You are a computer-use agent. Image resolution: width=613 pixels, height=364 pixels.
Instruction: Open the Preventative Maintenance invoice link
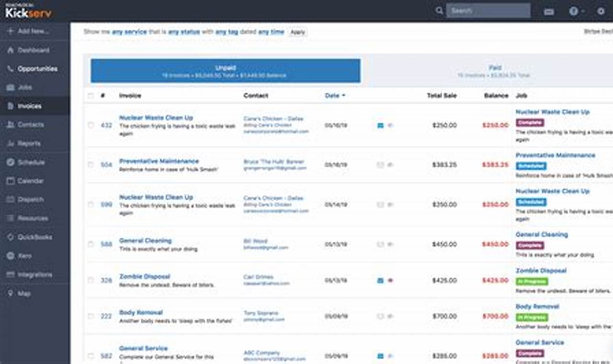[159, 161]
